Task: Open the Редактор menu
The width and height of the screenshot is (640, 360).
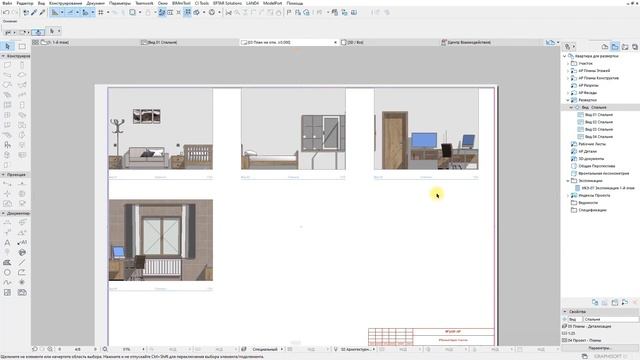Action: (x=25, y=3)
